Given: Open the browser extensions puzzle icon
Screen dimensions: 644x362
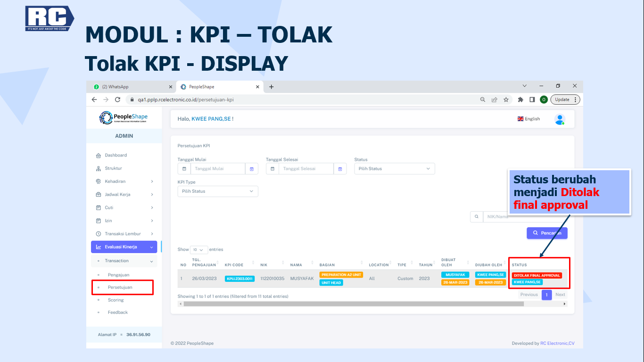Looking at the screenshot, I should click(520, 99).
